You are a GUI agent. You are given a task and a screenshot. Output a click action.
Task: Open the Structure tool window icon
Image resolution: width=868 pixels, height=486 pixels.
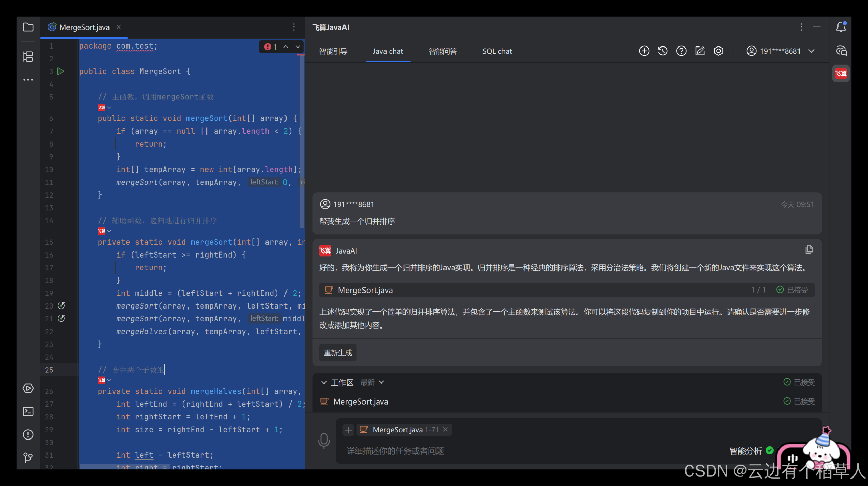click(x=28, y=56)
